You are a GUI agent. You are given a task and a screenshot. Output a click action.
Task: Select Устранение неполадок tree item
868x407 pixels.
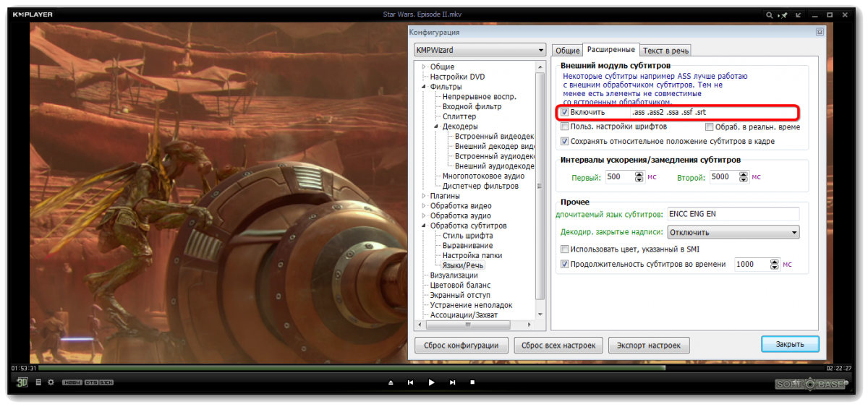471,305
